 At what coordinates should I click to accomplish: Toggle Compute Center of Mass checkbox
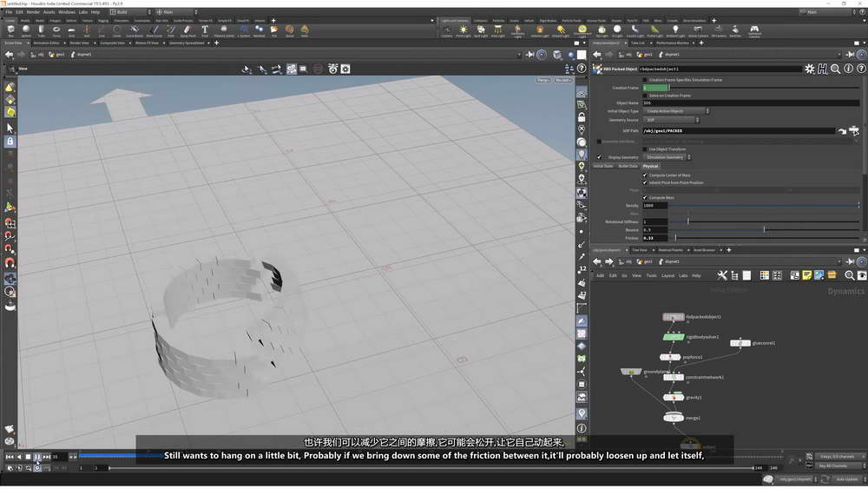click(x=645, y=175)
